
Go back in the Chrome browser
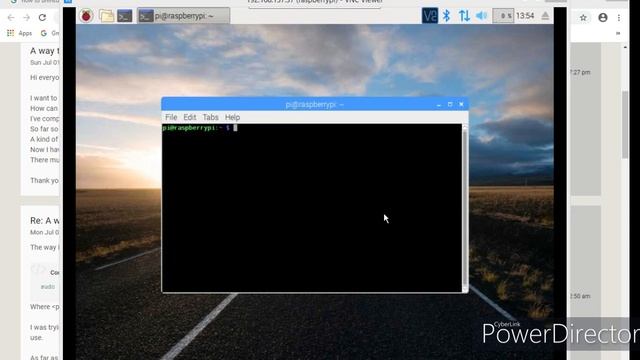click(11, 18)
